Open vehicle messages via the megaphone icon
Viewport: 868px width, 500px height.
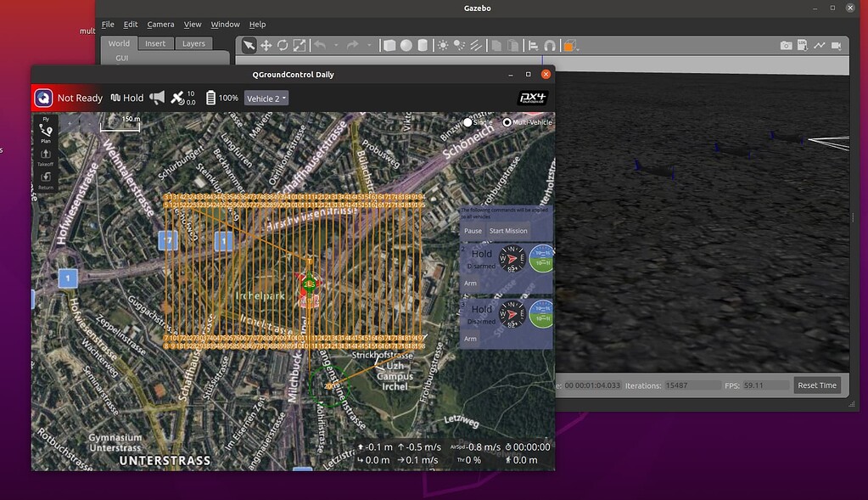157,97
